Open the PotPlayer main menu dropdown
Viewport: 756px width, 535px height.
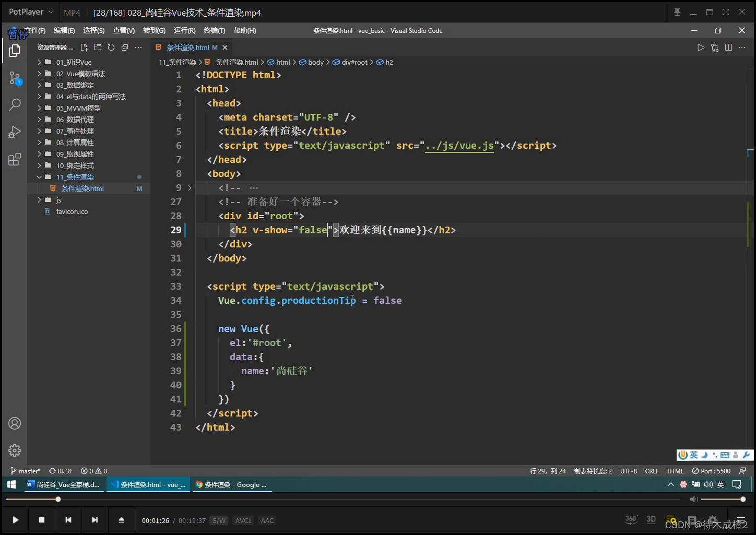pyautogui.click(x=31, y=12)
